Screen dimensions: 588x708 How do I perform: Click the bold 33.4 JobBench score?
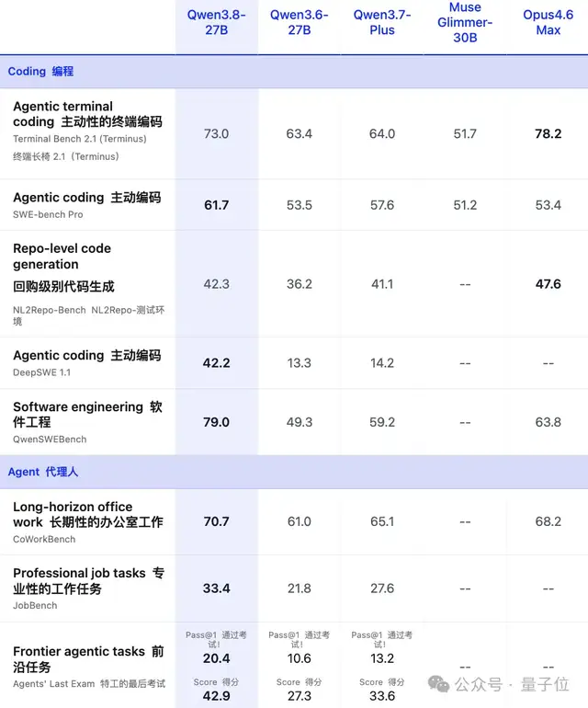[216, 588]
